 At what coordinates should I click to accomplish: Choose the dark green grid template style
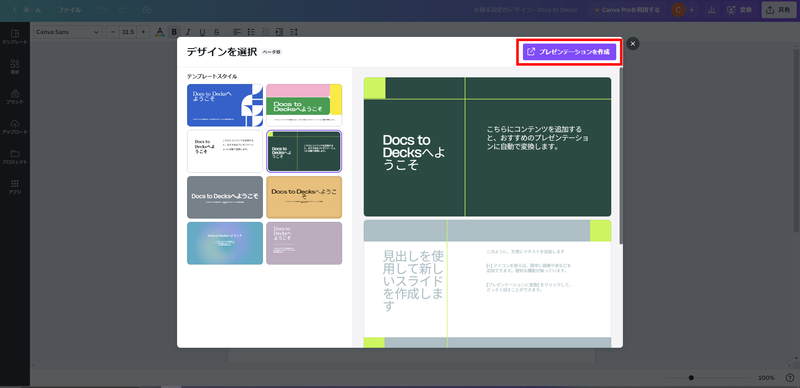click(x=304, y=151)
